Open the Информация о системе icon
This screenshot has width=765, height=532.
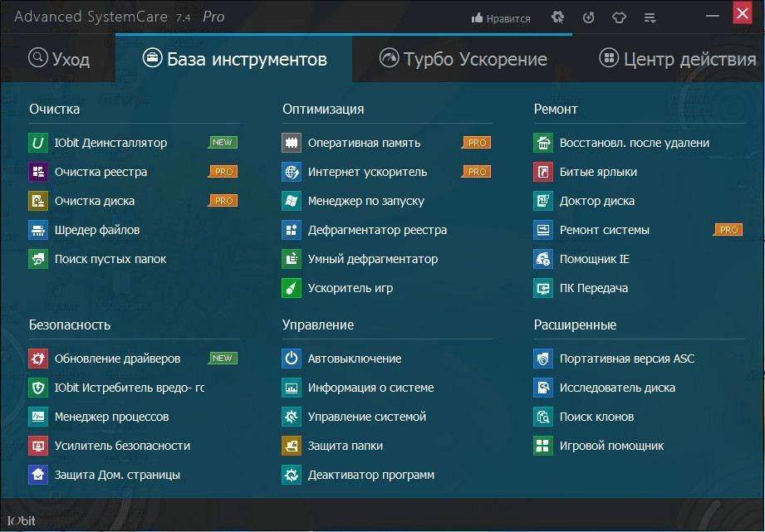pyautogui.click(x=292, y=388)
